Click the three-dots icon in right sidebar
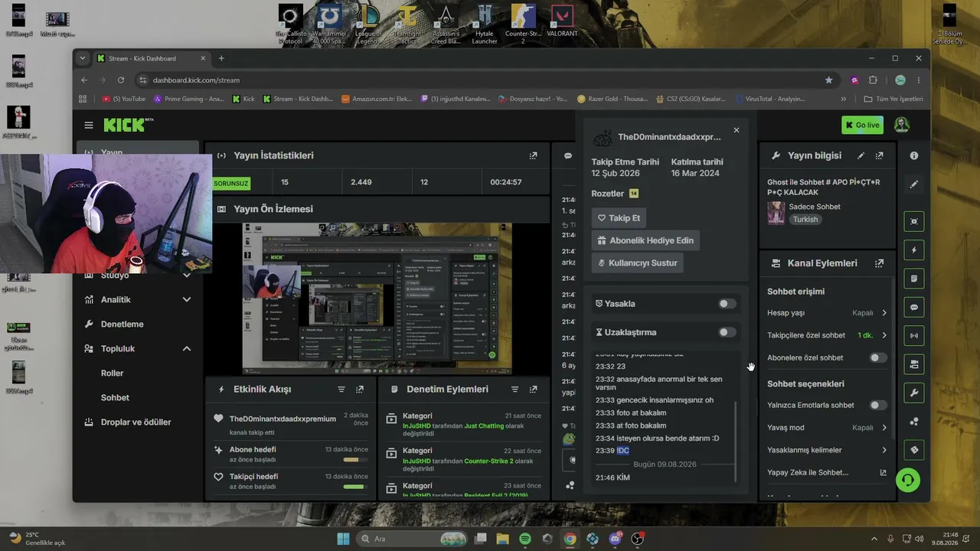 914,422
